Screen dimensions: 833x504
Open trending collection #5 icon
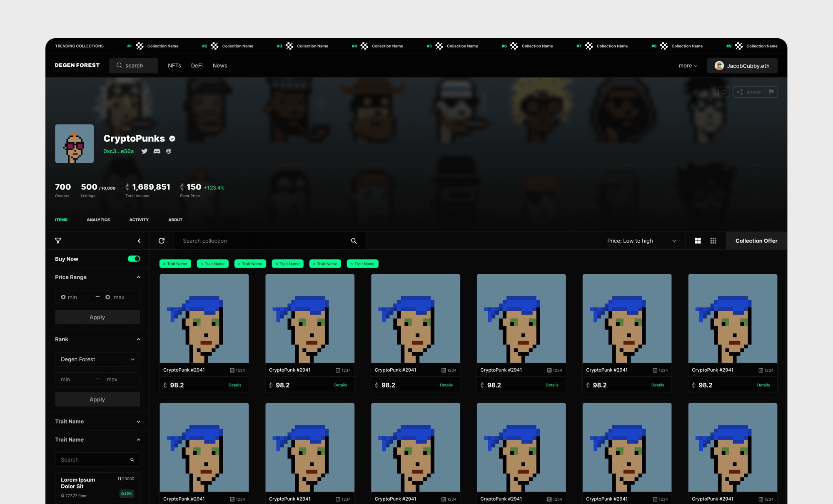pyautogui.click(x=439, y=46)
